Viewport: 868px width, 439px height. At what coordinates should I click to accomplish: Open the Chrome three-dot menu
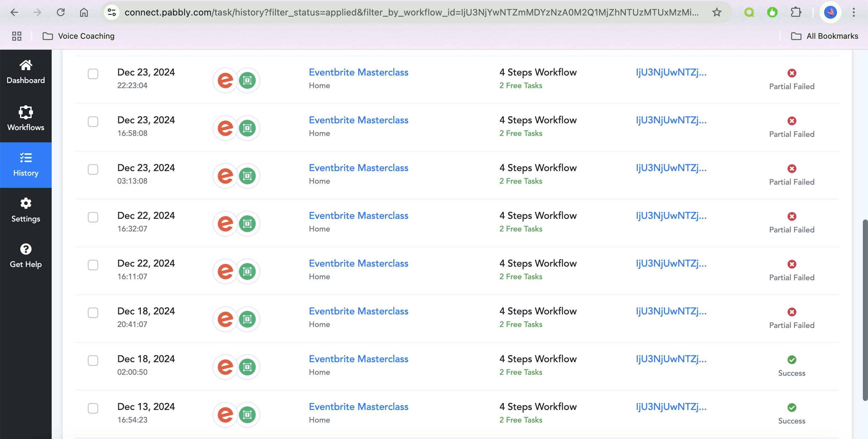click(853, 13)
